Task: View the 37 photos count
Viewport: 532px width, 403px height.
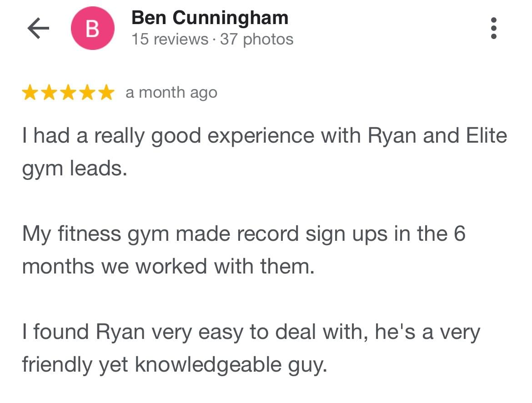Action: 256,39
